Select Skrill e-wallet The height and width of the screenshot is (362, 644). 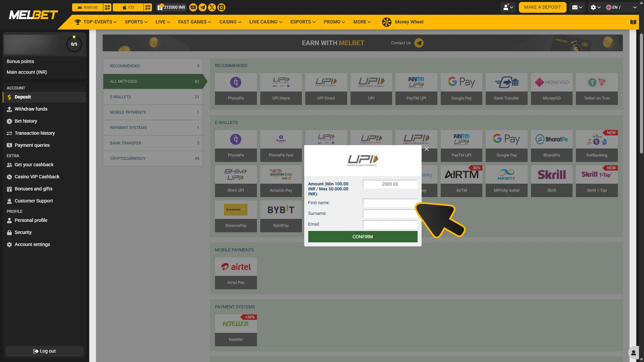[x=551, y=181]
